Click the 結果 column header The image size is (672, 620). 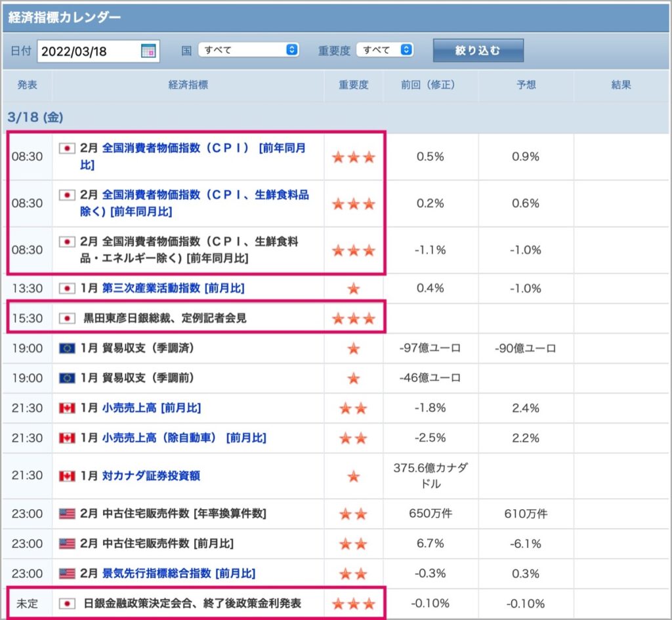[x=621, y=85]
